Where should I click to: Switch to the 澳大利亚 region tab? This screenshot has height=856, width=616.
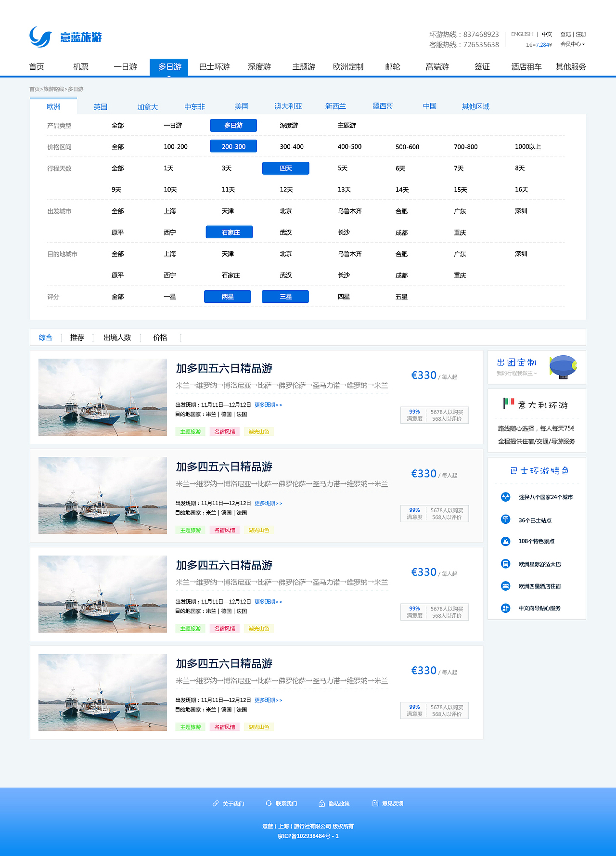[x=288, y=106]
